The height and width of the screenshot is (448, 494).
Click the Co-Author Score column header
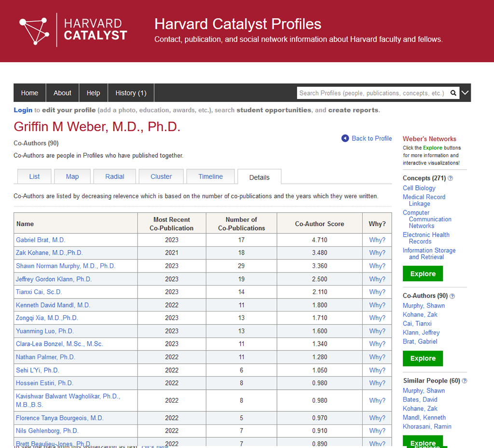[x=319, y=224]
